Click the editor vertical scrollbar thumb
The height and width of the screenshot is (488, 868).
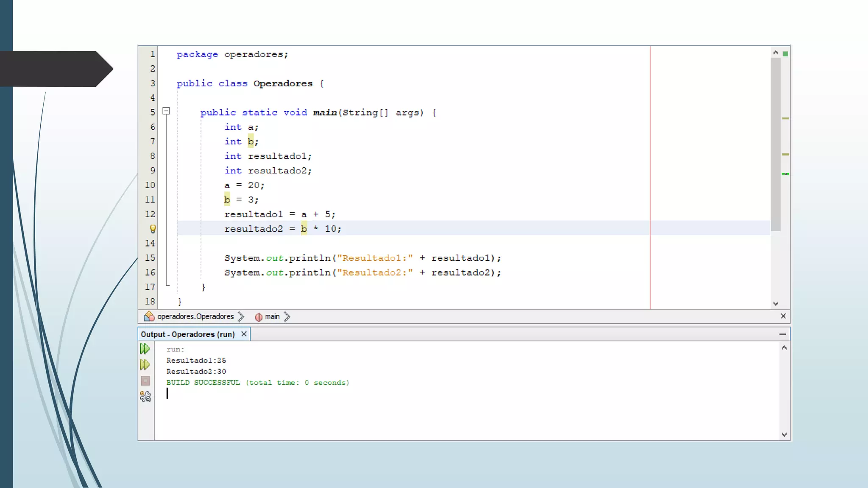[776, 144]
